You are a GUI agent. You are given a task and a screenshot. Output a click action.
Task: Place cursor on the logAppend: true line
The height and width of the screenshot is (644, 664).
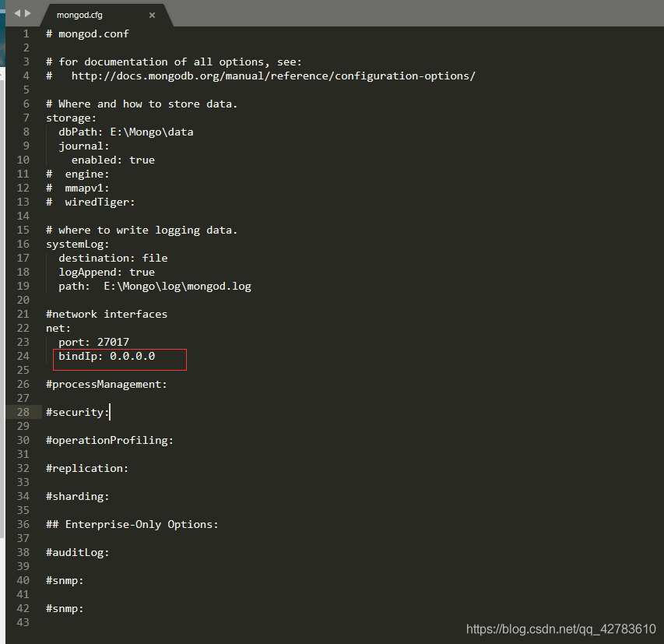click(106, 272)
